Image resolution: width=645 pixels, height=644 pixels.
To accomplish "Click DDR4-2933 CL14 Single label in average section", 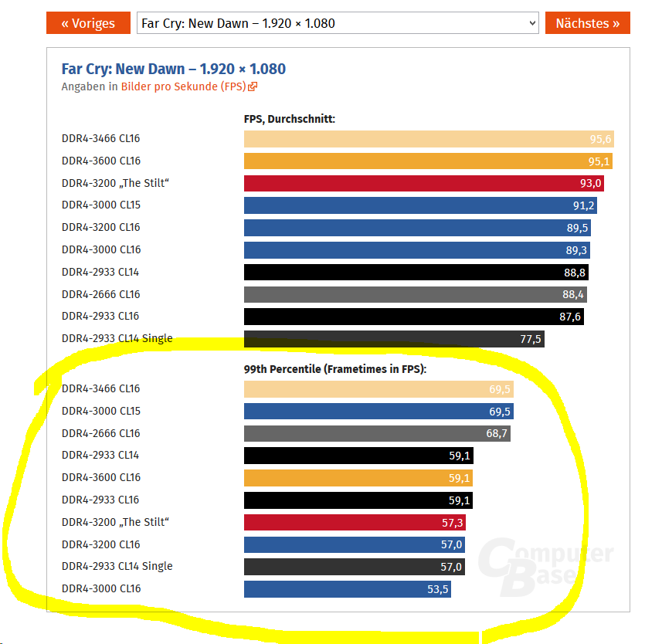I will point(117,338).
